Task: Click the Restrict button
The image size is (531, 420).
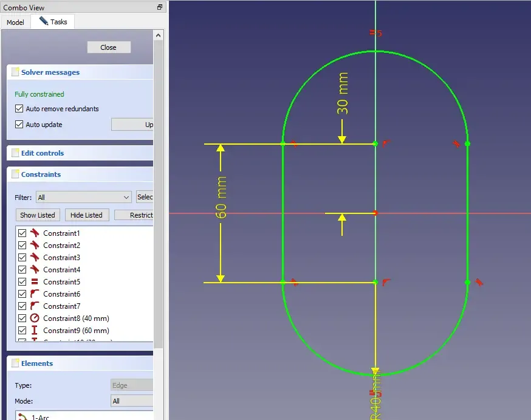Action: click(x=134, y=215)
